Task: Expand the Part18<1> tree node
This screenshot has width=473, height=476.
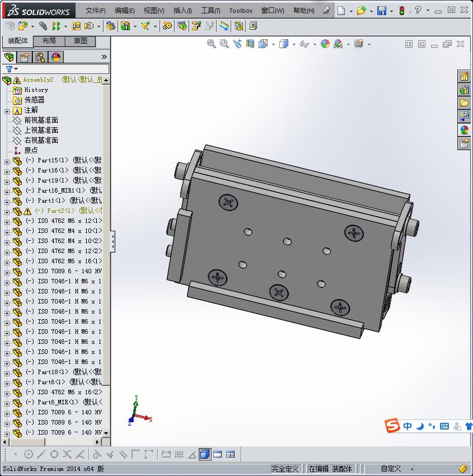Action: (x=7, y=374)
